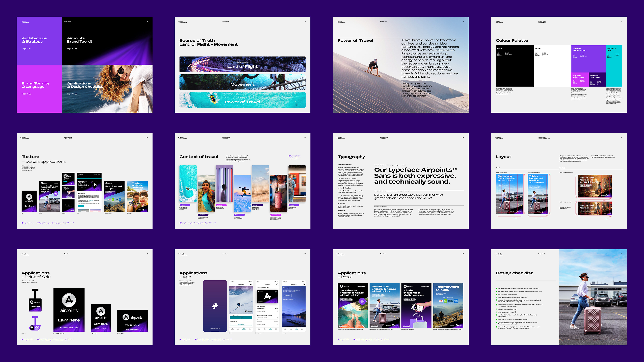Select the purple splash screen with koru

[215, 306]
